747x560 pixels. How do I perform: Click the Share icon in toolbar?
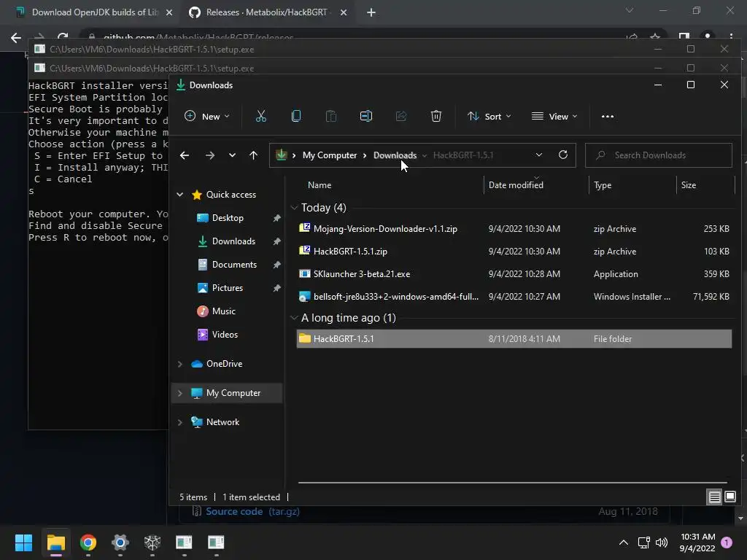pos(401,116)
